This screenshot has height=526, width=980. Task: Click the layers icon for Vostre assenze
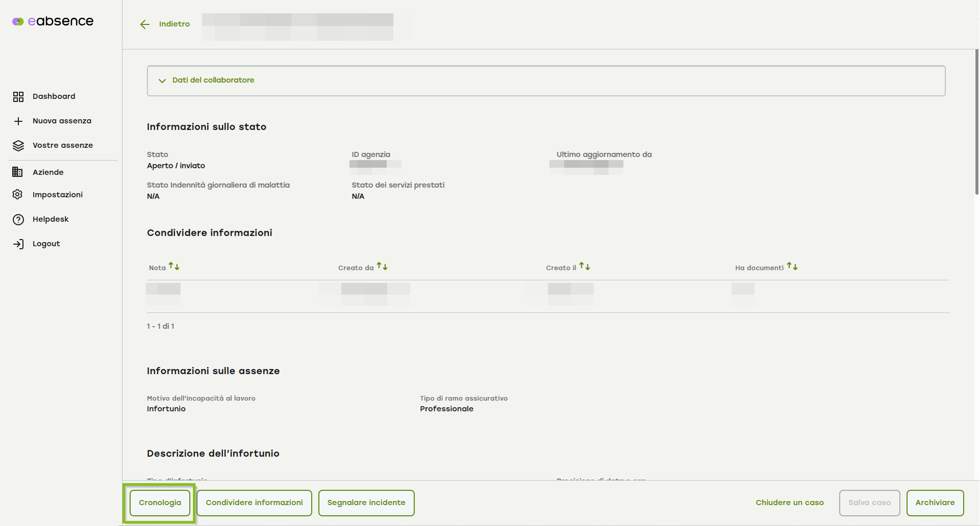[18, 145]
